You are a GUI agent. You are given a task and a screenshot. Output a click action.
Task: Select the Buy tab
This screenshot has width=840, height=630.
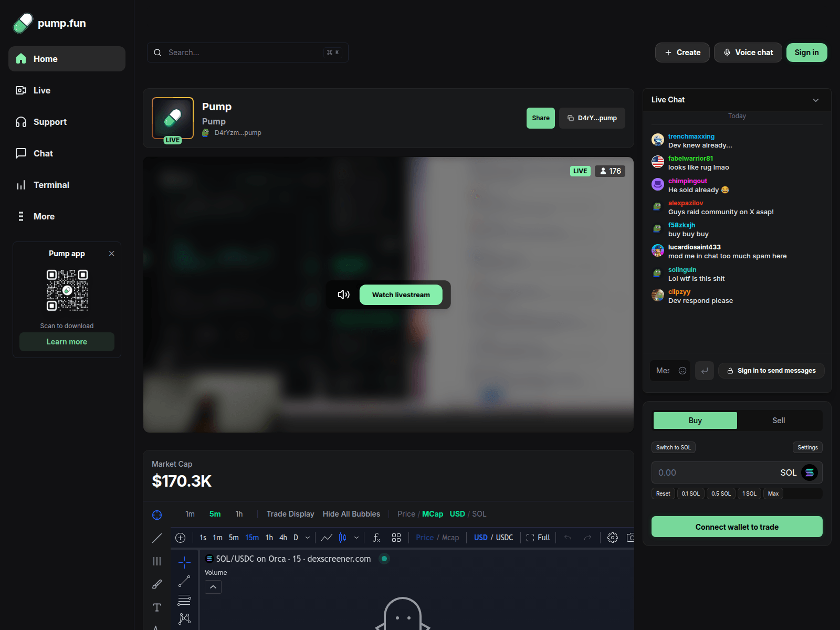(x=695, y=421)
